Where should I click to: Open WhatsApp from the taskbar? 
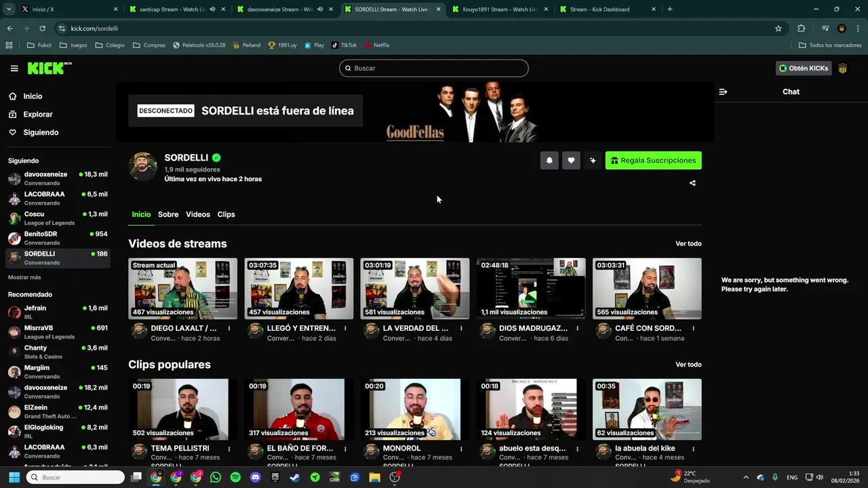[216, 477]
